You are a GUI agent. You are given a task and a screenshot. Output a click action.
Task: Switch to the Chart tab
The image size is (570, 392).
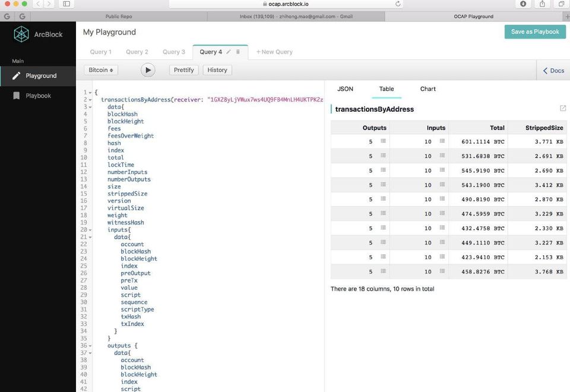tap(427, 89)
